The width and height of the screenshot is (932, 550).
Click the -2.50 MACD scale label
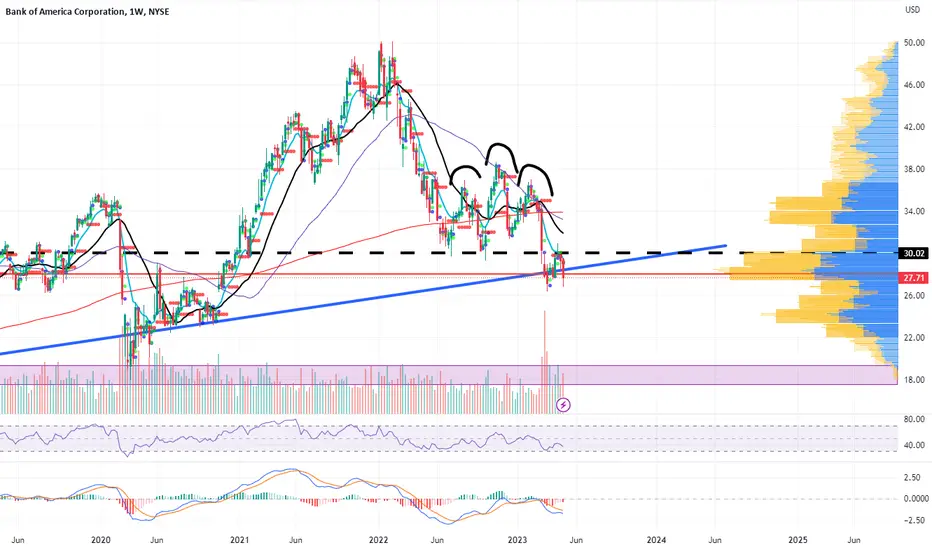click(x=913, y=520)
